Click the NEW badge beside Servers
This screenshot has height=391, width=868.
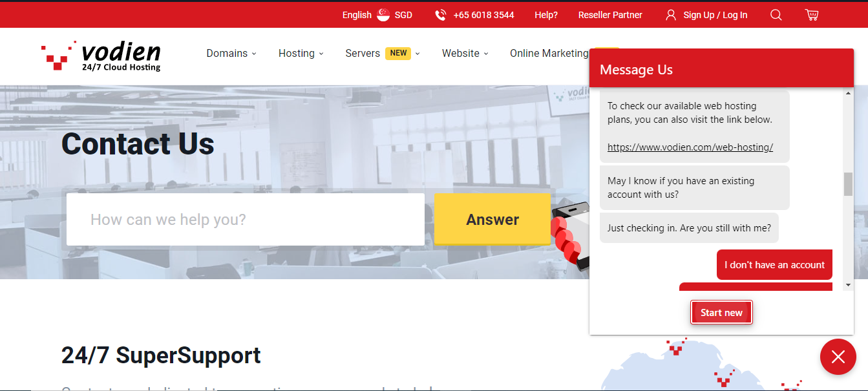click(398, 54)
